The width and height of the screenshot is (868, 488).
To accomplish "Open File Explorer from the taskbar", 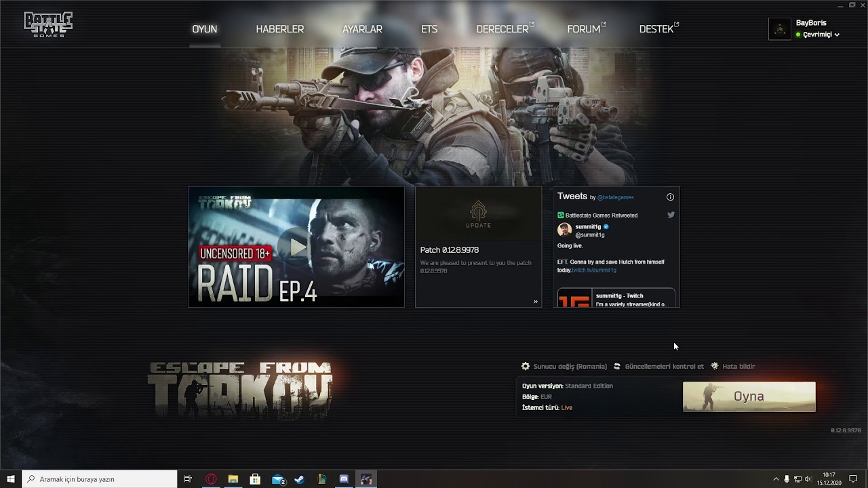I will coord(233,479).
